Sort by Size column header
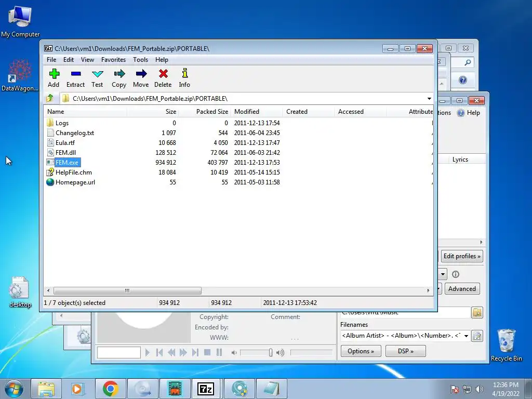Viewport: 532px width, 399px height. coord(152,112)
